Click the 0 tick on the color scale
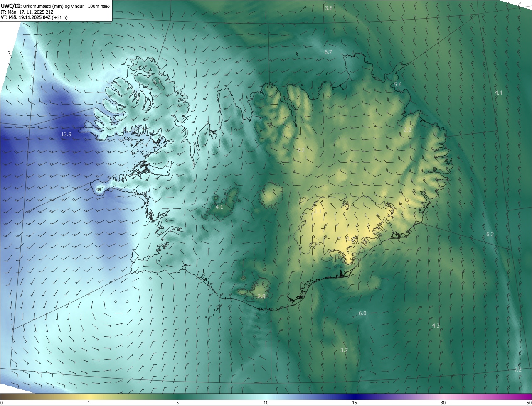Screen dimensions: 532x406 click(2, 403)
